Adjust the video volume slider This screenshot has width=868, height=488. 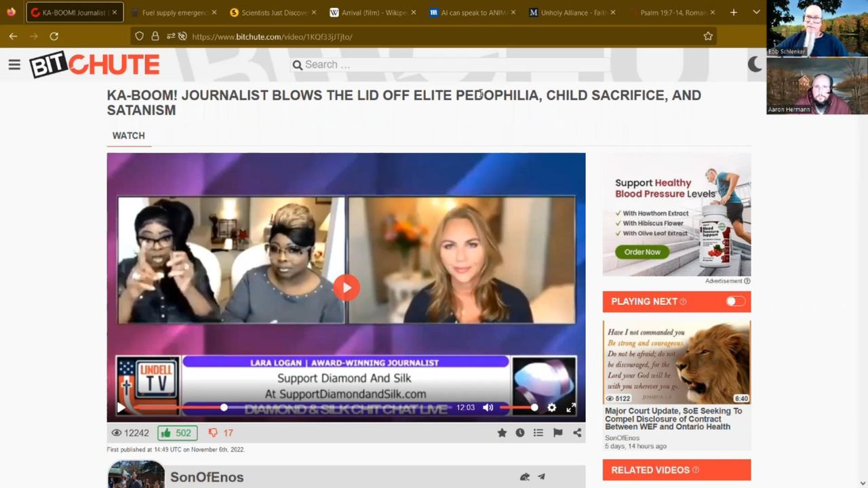[518, 408]
